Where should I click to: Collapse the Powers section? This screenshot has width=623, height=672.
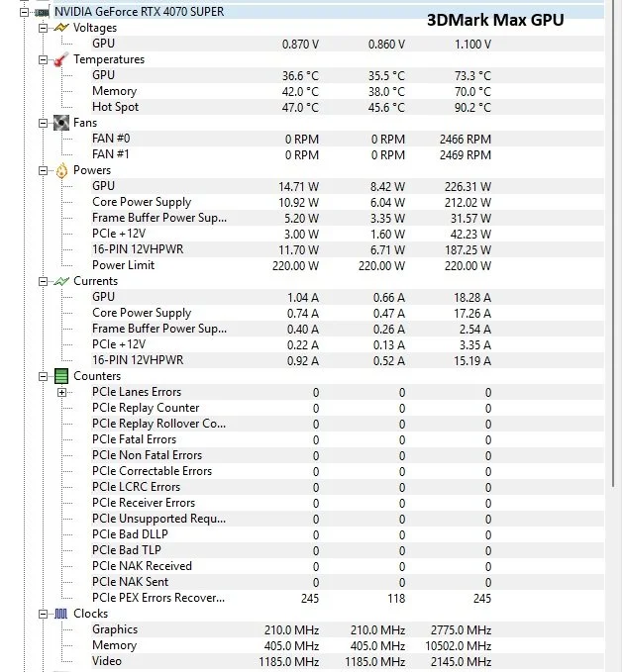pos(43,170)
